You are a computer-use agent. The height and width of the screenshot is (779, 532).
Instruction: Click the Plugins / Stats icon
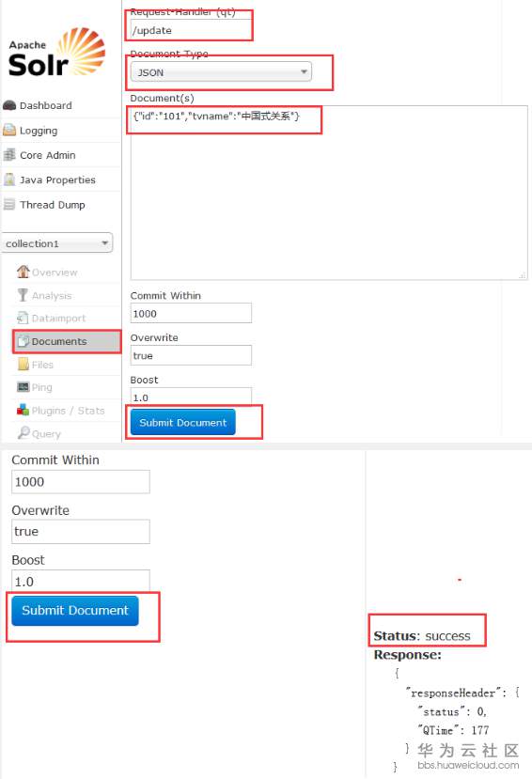(x=23, y=410)
